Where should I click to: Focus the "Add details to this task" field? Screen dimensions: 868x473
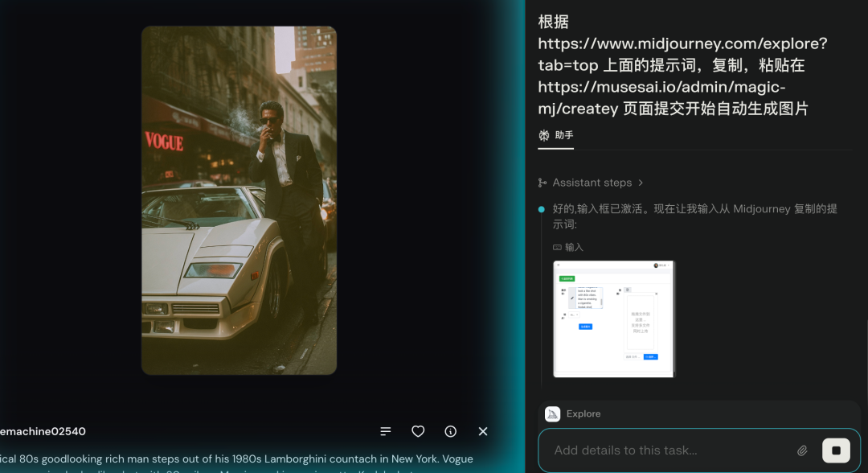click(667, 450)
